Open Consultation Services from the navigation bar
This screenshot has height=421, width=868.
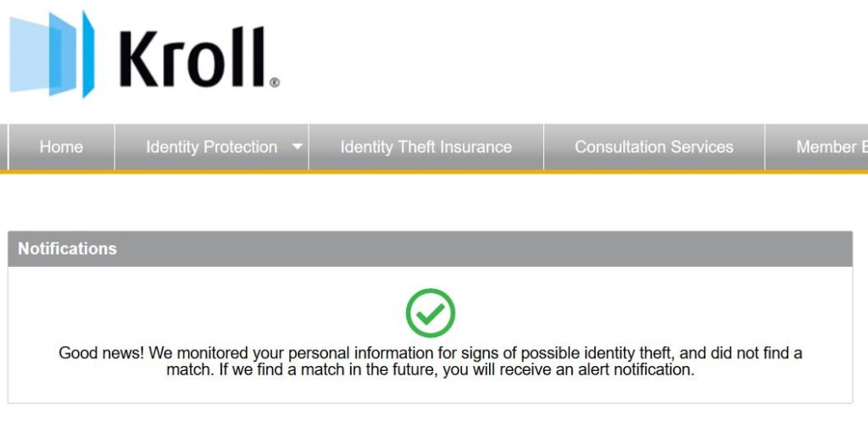(654, 147)
